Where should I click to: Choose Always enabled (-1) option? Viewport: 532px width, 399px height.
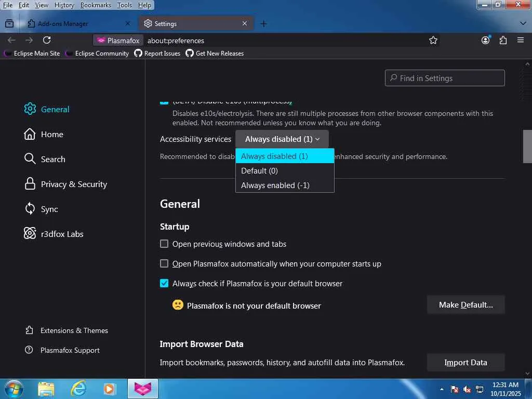click(x=285, y=185)
